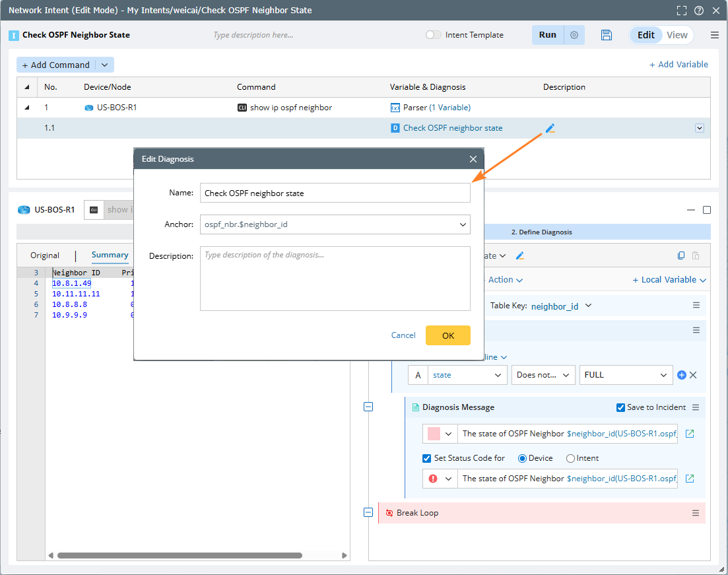Click the copy icon in diagnosis panel
This screenshot has width=728, height=575.
click(682, 255)
